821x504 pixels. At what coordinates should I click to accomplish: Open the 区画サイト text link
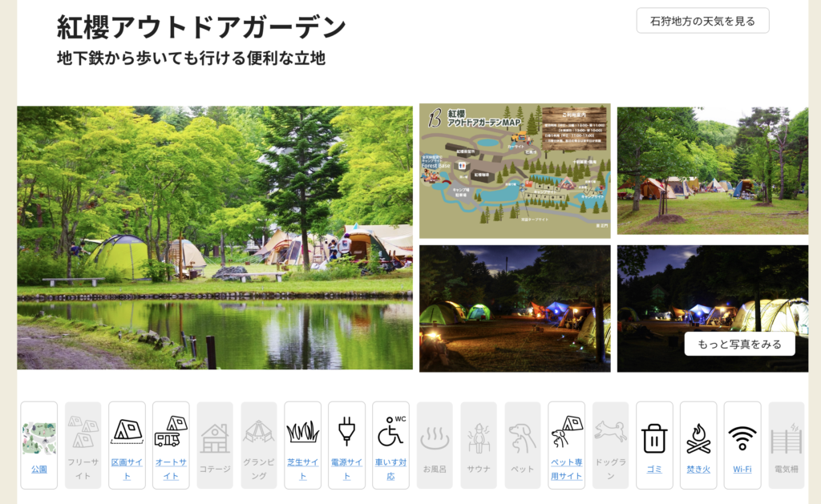pyautogui.click(x=127, y=469)
